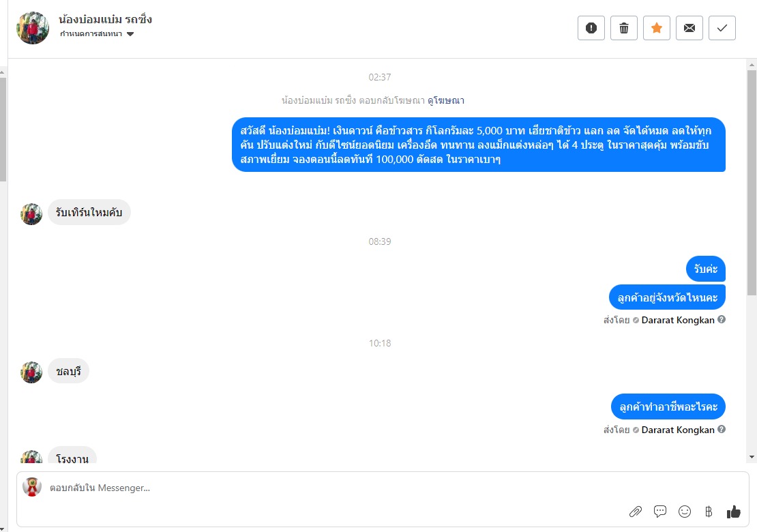Click the help icon beside first Dararat Kongkan
757x532 pixels.
coord(722,320)
